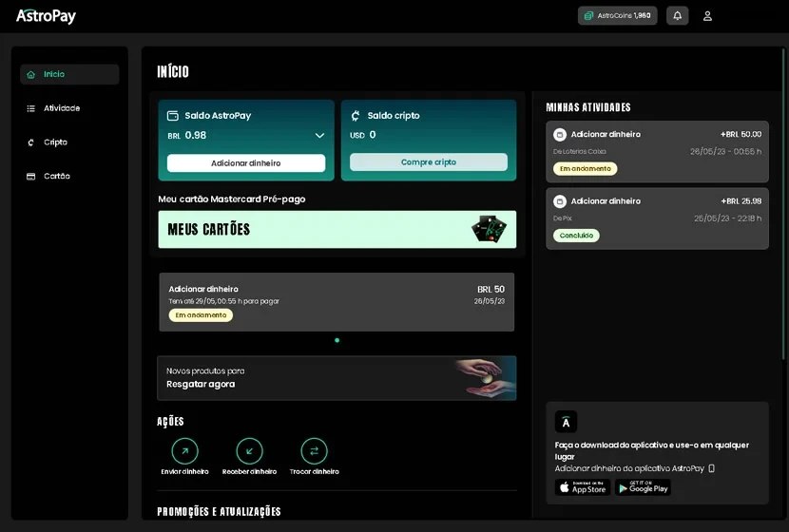Click icon of De Loterias Caixa activity

[x=560, y=135]
